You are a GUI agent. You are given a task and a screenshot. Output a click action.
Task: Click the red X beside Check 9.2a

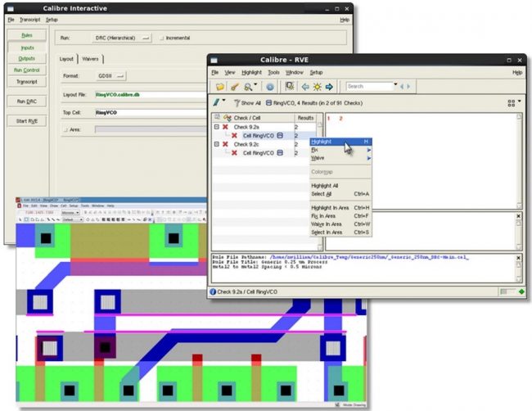point(225,127)
